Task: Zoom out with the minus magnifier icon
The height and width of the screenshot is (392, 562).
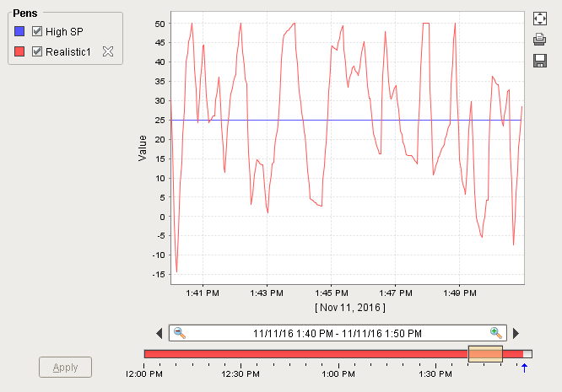Action: pyautogui.click(x=180, y=333)
